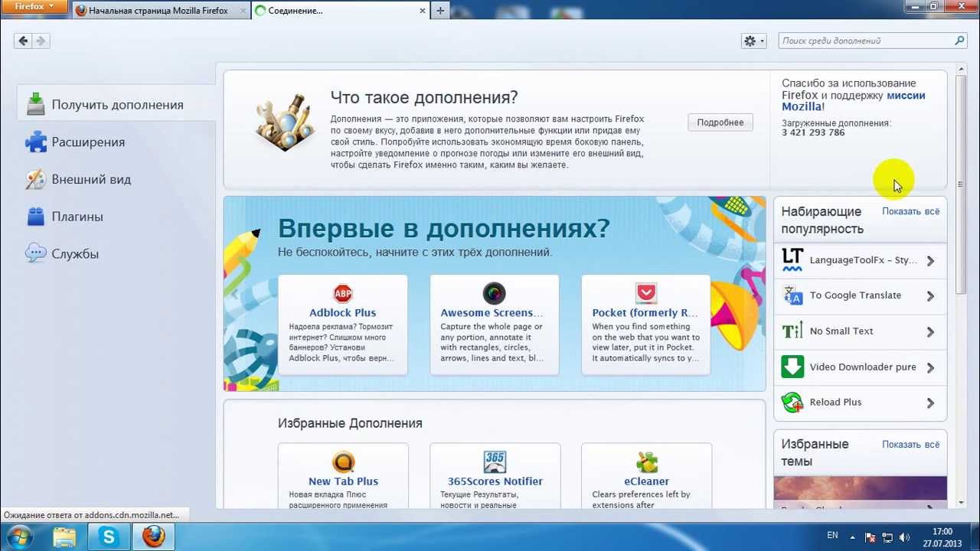Screen dimensions: 980x551
Task: Click the LanguageToolFx LT icon
Action: coord(792,260)
